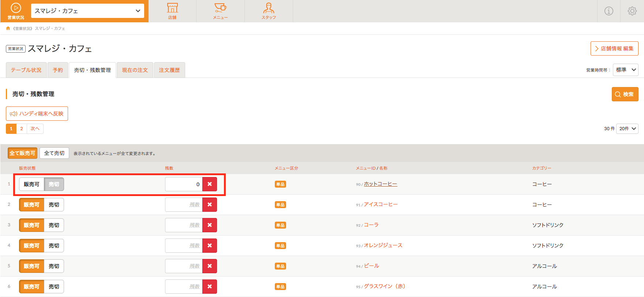The image size is (644, 297).
Task: Open the ビール menu link
Action: click(x=371, y=266)
